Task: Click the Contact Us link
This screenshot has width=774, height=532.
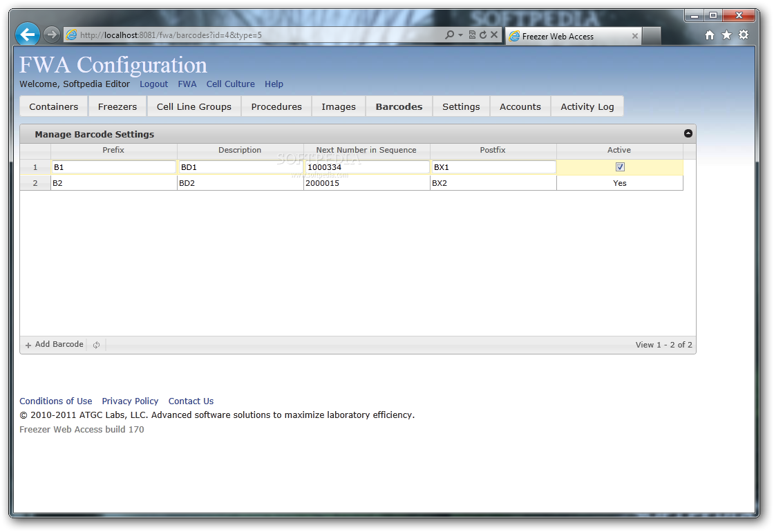Action: (191, 401)
